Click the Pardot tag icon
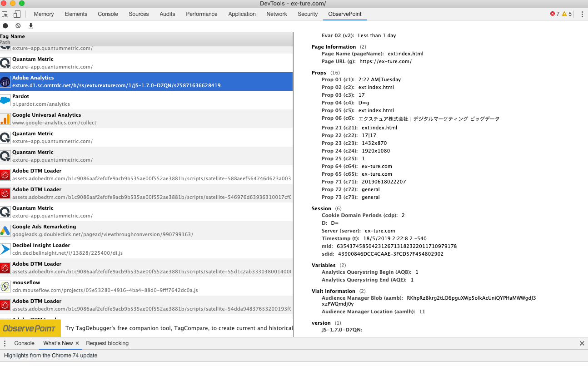The image size is (588, 366). (x=5, y=100)
